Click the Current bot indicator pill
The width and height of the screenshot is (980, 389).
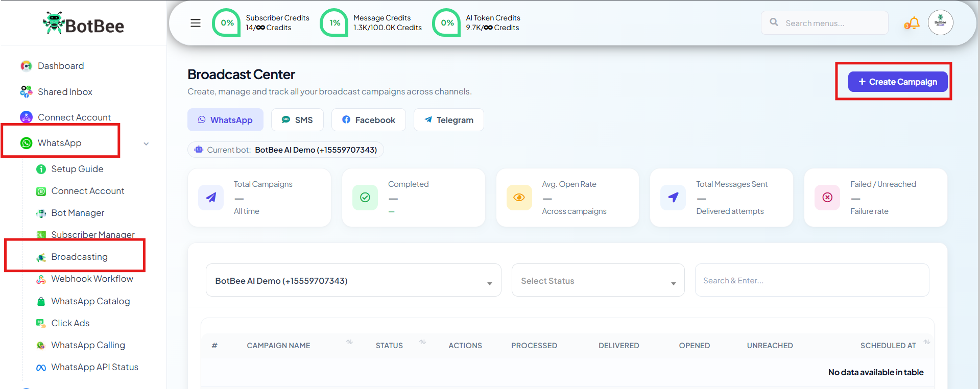pyautogui.click(x=285, y=150)
